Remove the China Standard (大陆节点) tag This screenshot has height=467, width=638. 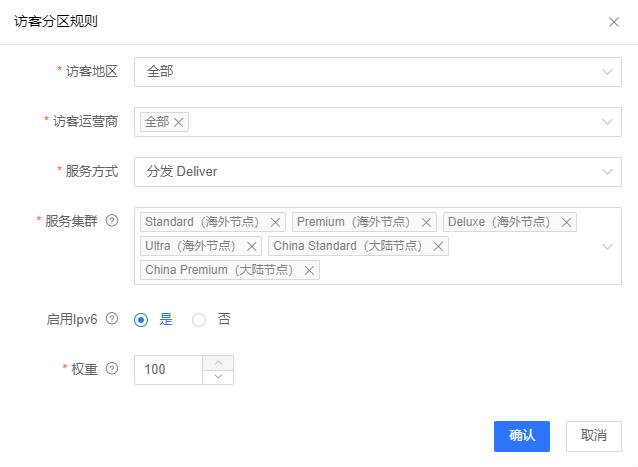(x=437, y=246)
